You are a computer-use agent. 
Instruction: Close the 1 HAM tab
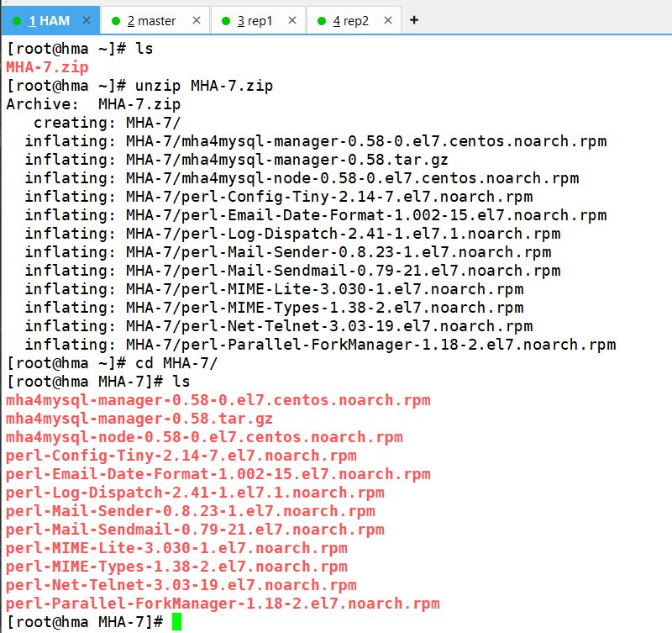(87, 20)
